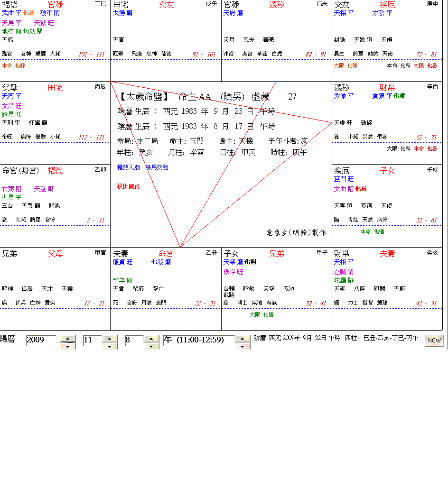Image resolution: width=448 pixels, height=498 pixels.
Task: Click the year increment up arrow
Action: point(68,338)
